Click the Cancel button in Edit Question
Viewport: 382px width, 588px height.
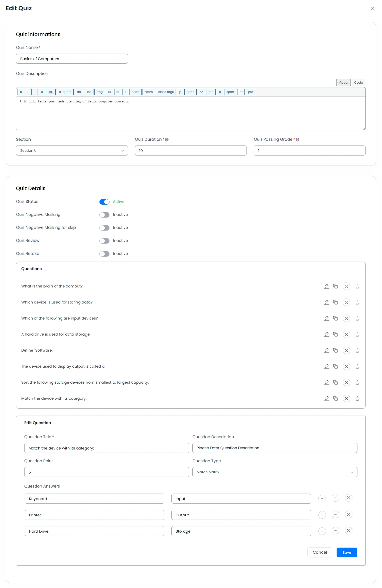[320, 552]
